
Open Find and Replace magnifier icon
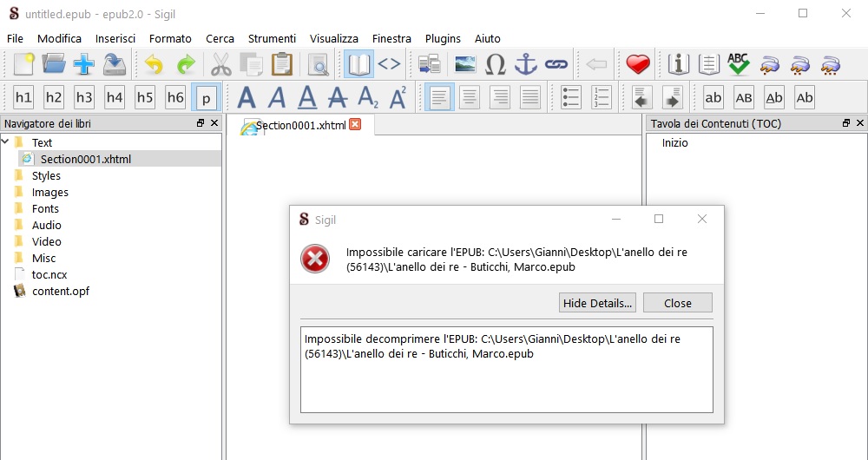[319, 64]
